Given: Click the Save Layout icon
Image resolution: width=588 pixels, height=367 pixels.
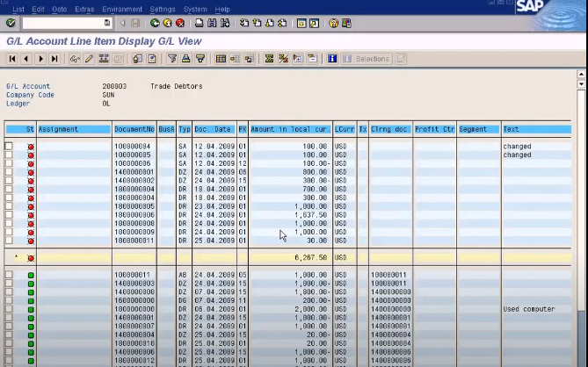Looking at the screenshot, I should tap(250, 59).
